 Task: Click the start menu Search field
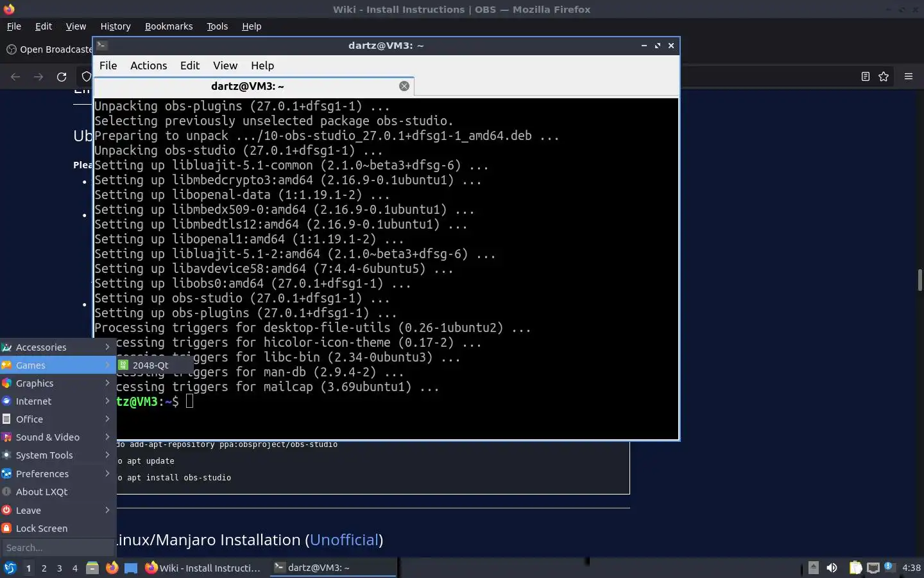pyautogui.click(x=58, y=548)
